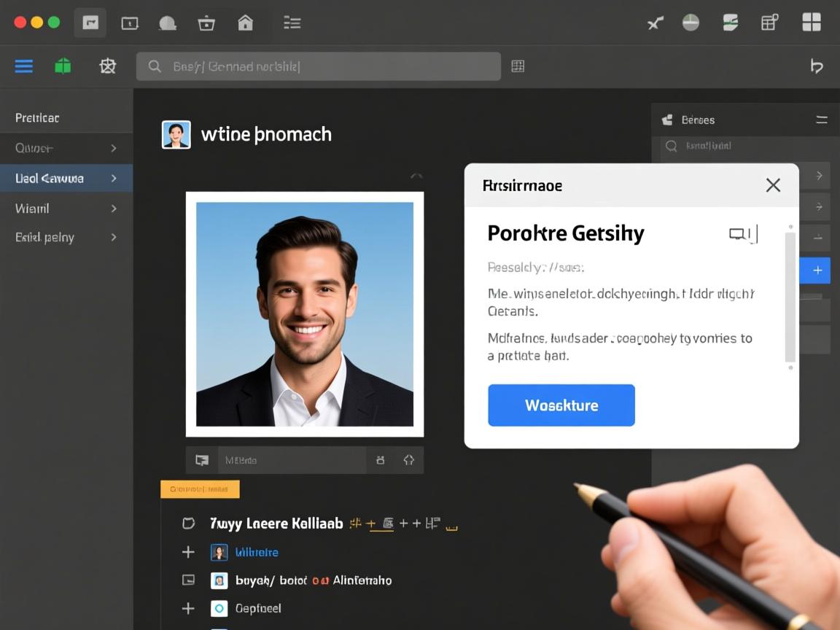This screenshot has height=630, width=840.
Task: Click the blue Wosekture button
Action: pyautogui.click(x=561, y=405)
